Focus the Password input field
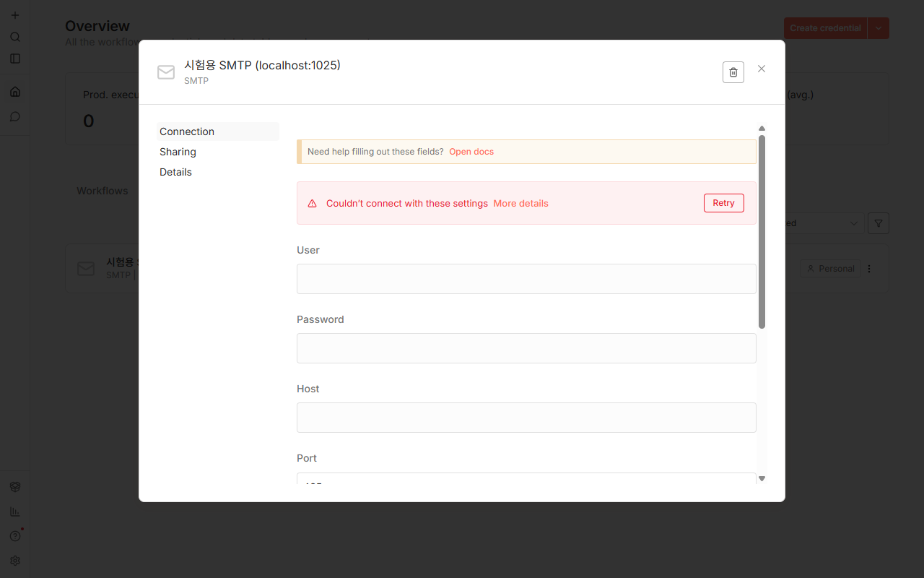Screen dimensions: 924x578 pyautogui.click(x=526, y=348)
